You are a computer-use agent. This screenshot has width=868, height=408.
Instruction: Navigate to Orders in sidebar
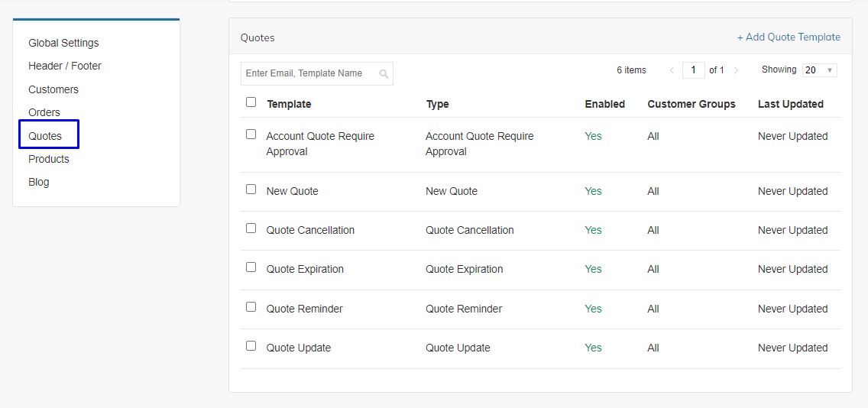point(44,112)
